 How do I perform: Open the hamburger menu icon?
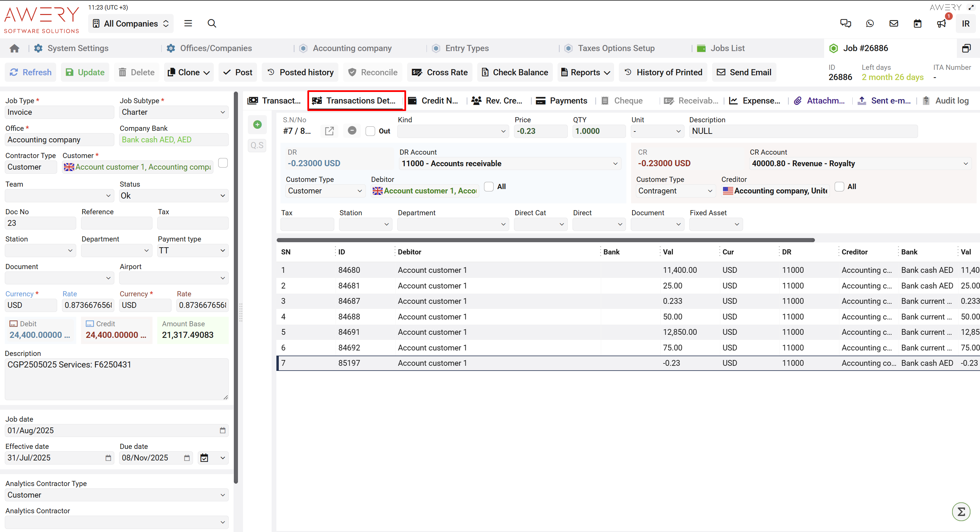tap(188, 23)
